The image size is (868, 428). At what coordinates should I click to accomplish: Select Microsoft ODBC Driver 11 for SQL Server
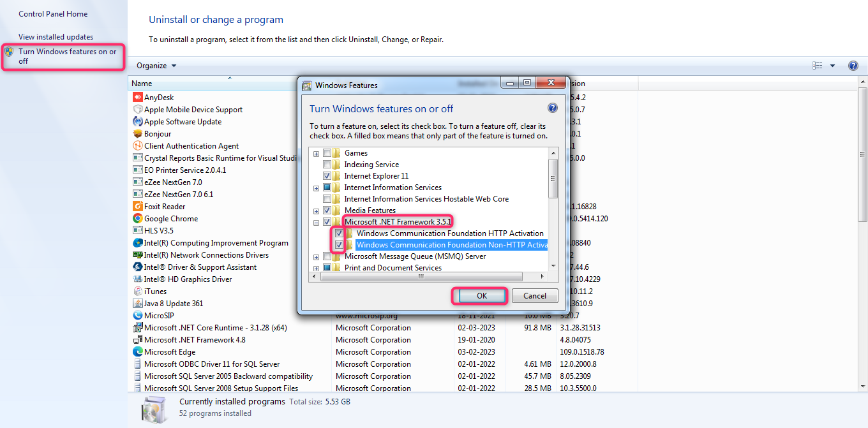pos(212,364)
